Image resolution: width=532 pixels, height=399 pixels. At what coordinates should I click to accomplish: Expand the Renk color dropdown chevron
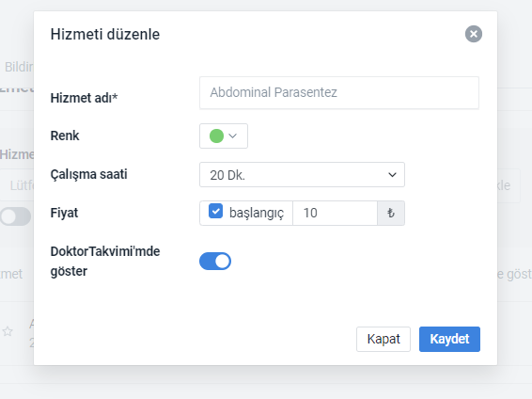pyautogui.click(x=233, y=136)
